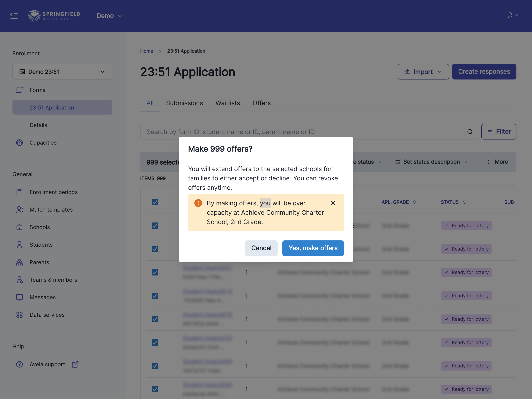Toggle the select-all header checkbox
The width and height of the screenshot is (532, 399).
(155, 202)
